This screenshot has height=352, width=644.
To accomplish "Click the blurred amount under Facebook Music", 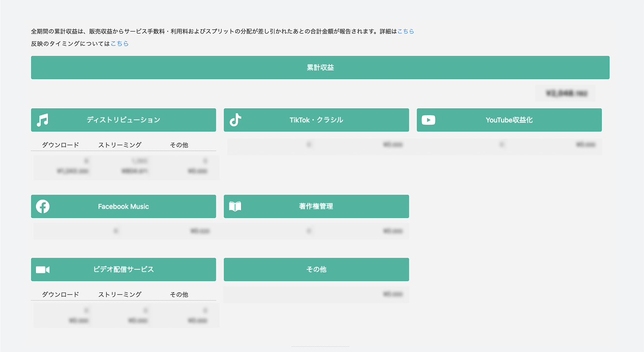I will [x=200, y=231].
